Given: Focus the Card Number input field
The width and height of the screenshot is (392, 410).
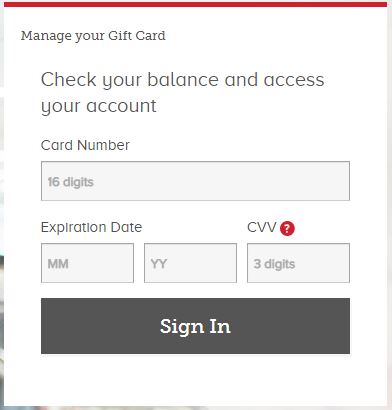Looking at the screenshot, I should pos(195,181).
